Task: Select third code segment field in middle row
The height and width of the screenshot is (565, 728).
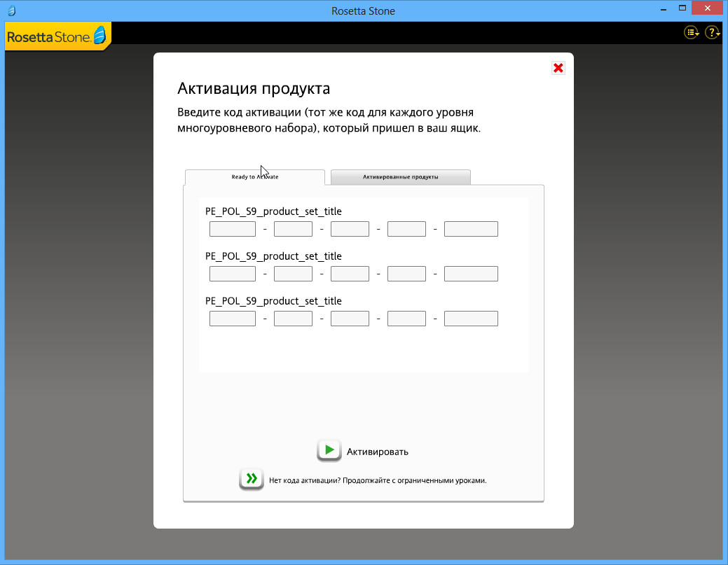Action: click(x=350, y=274)
